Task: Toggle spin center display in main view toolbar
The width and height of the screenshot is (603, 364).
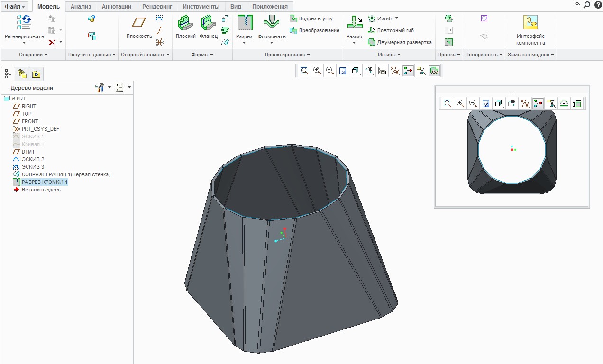Action: click(408, 71)
